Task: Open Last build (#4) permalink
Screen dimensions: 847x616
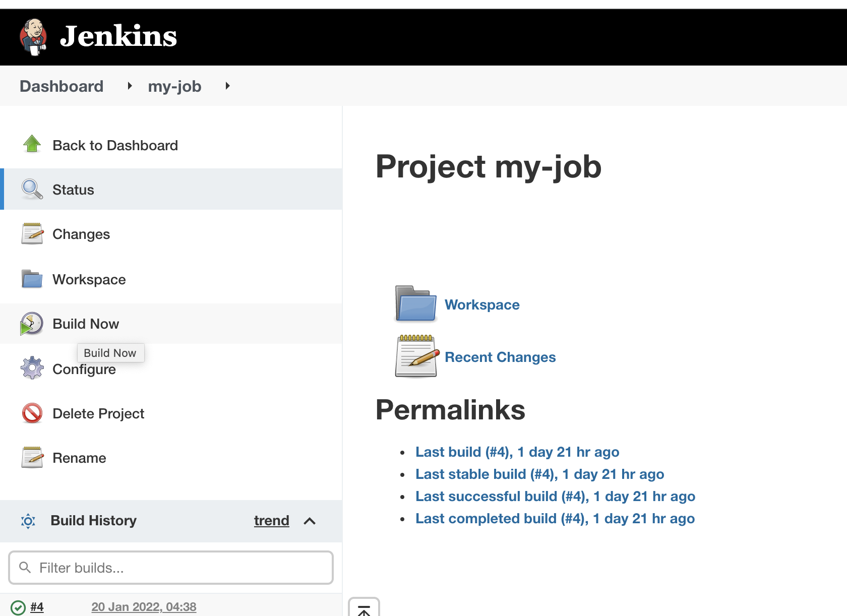Action: 517,452
